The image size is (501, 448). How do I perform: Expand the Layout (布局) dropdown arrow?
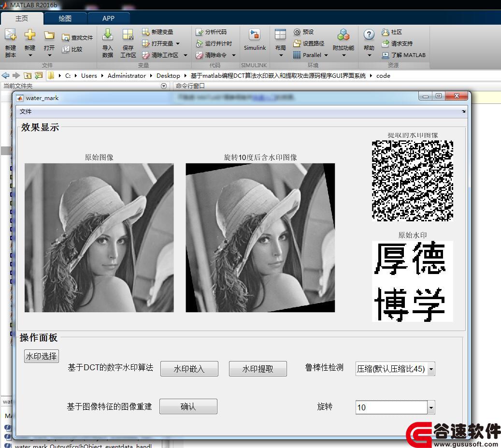[x=281, y=55]
